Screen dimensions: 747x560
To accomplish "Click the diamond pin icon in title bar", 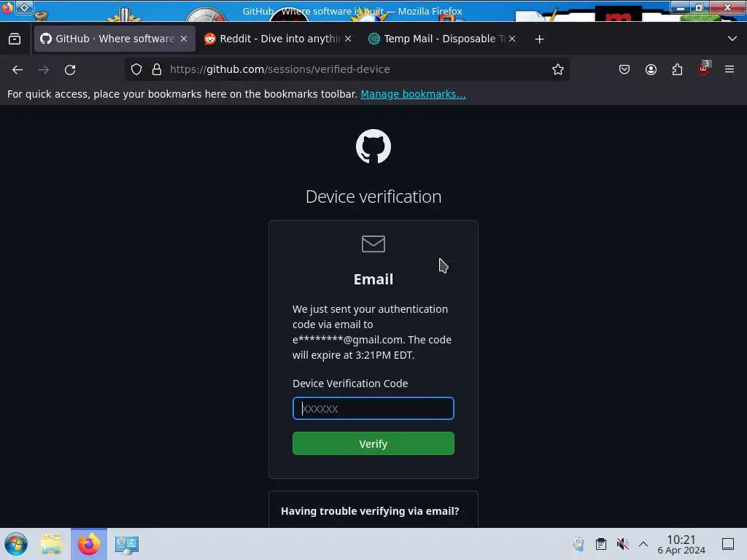I will pos(24,7).
